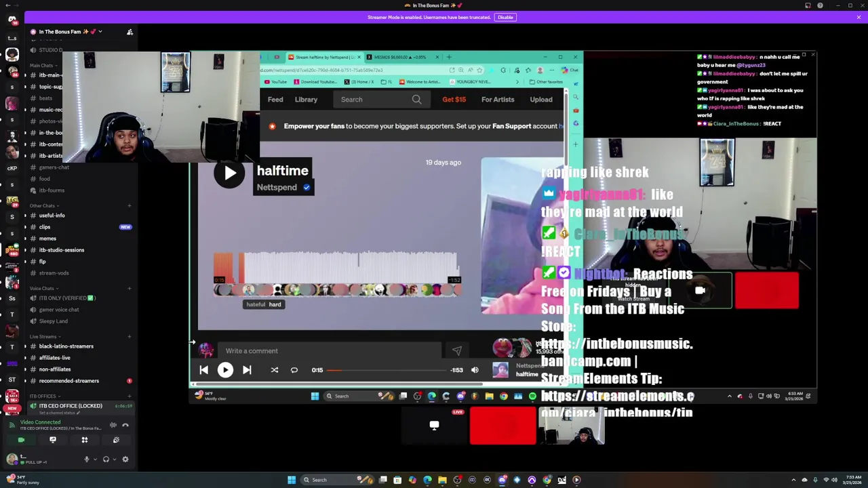The width and height of the screenshot is (868, 488).
Task: Play the halftime track with the large play button
Action: (230, 173)
